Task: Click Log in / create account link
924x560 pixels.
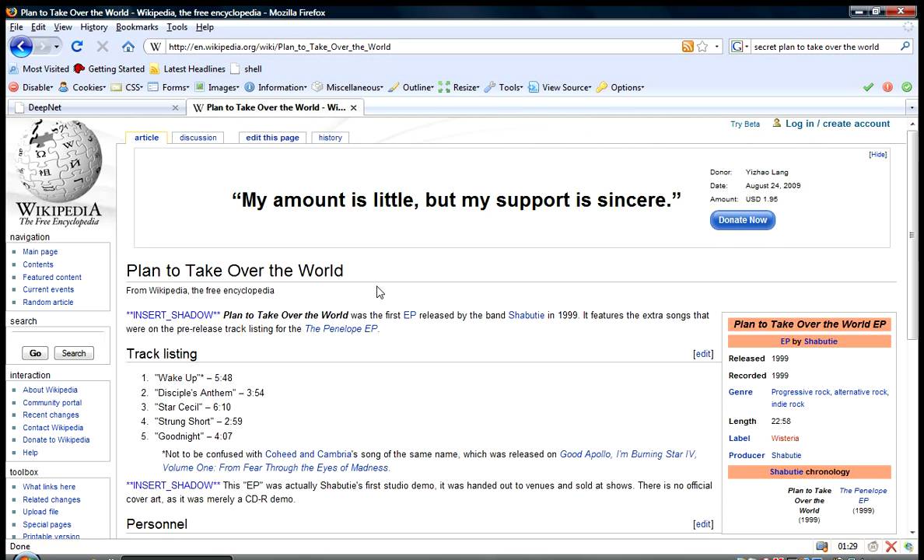Action: (x=838, y=124)
